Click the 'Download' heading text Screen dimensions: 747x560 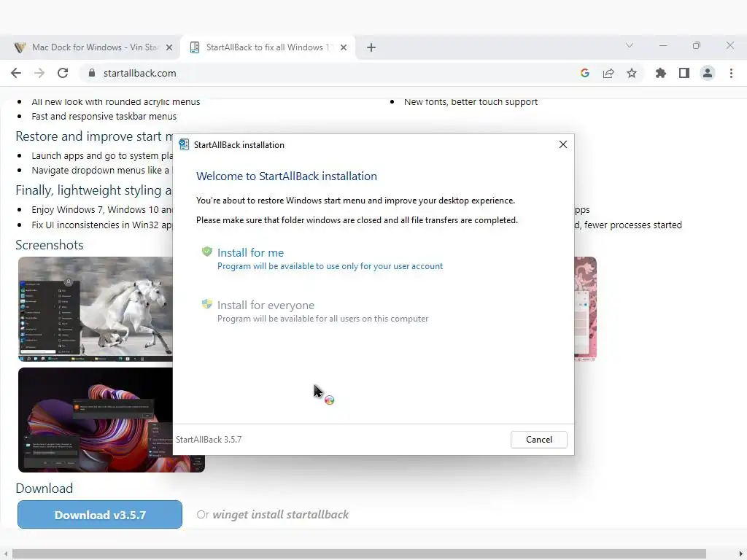pos(44,489)
